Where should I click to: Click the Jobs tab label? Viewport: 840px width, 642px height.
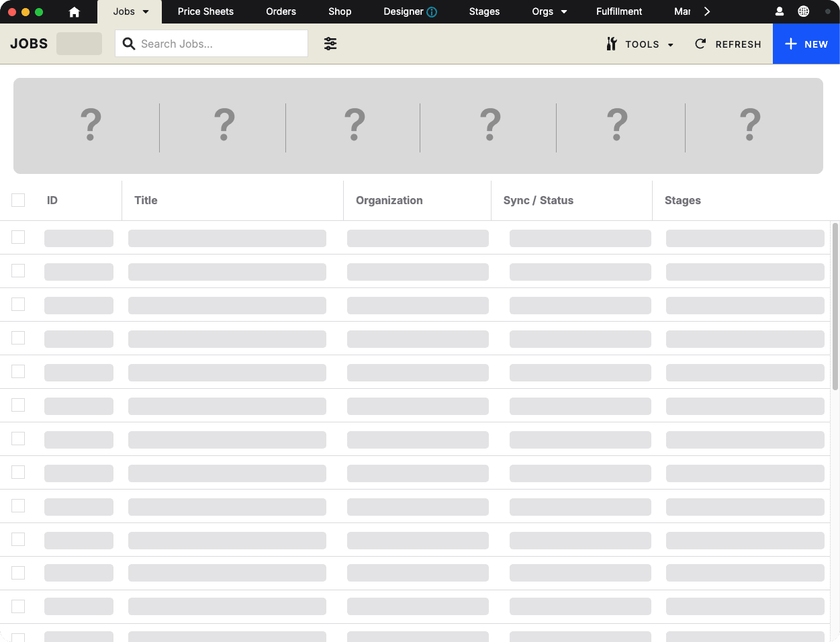click(124, 11)
